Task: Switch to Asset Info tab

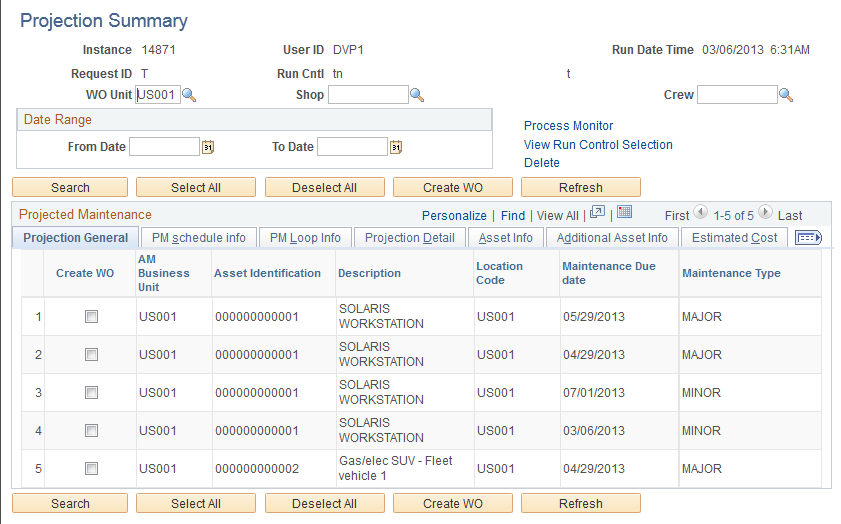Action: tap(506, 238)
